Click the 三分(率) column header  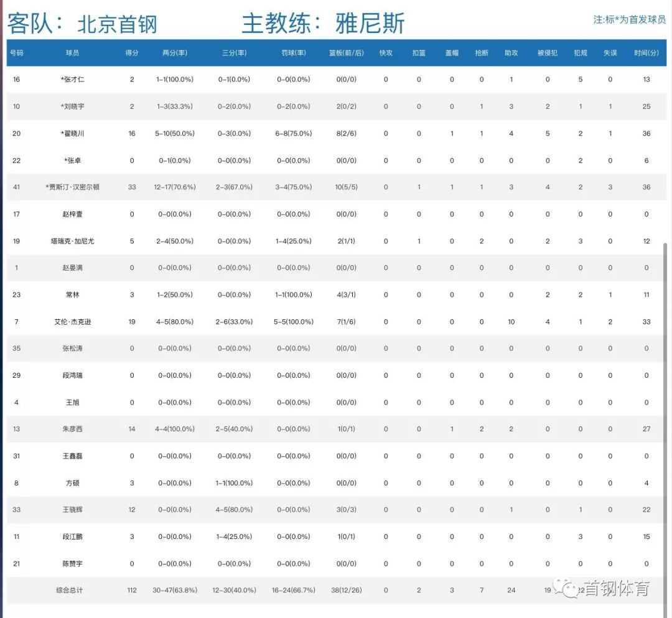(234, 53)
